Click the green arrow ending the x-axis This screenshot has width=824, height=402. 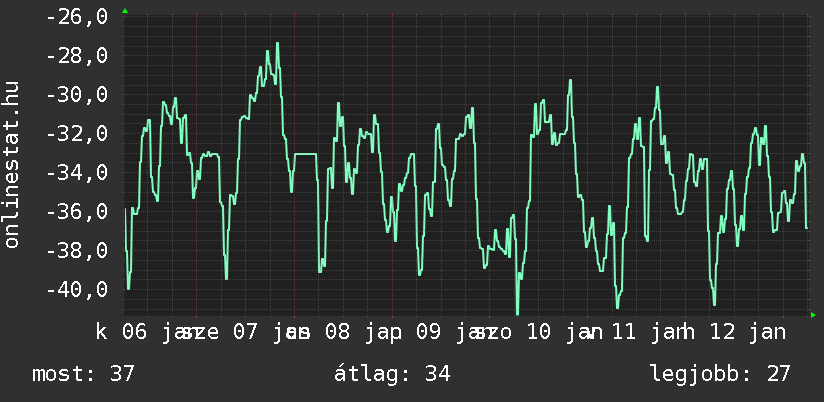click(x=813, y=315)
